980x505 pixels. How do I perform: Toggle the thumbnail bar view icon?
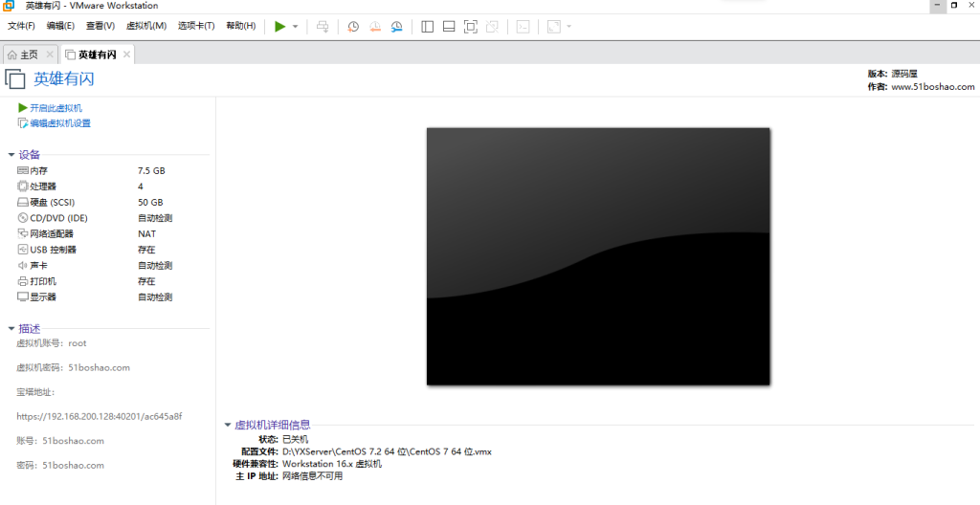point(448,26)
